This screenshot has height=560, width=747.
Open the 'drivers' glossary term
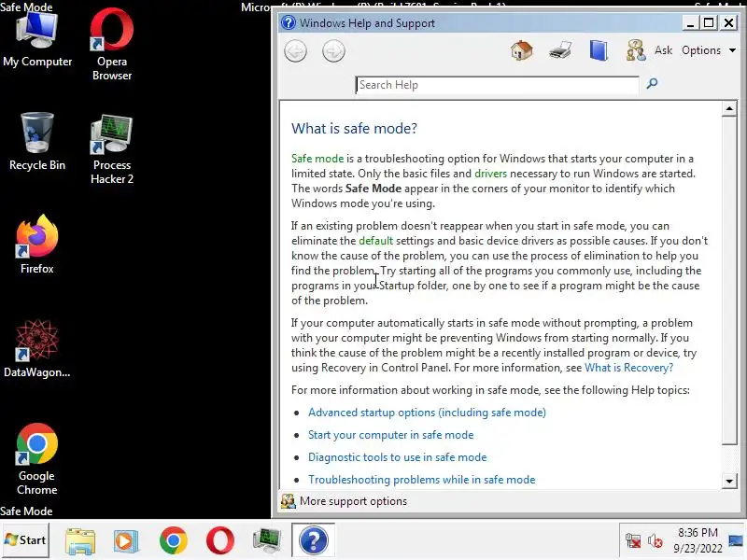[x=491, y=174]
